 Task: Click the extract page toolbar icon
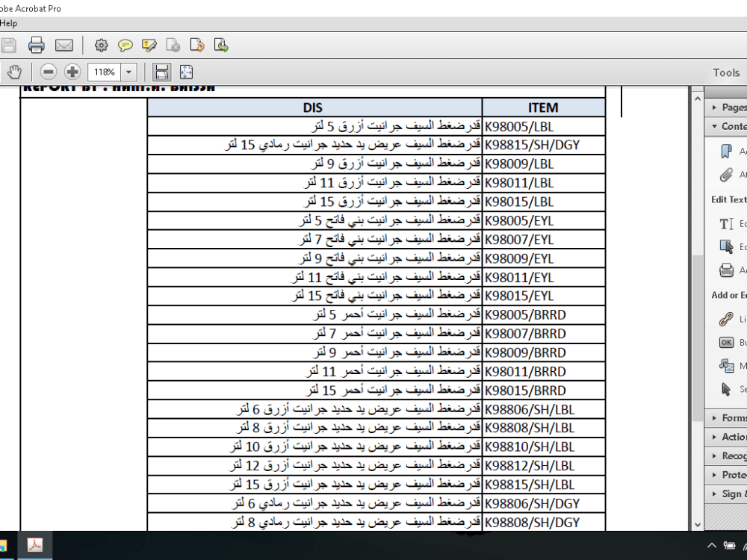221,46
